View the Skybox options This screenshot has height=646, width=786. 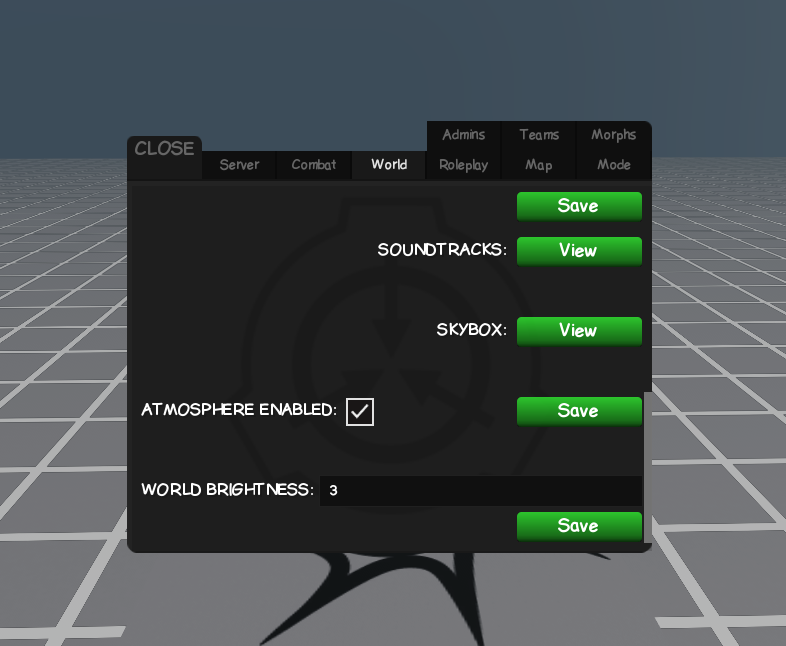579,331
